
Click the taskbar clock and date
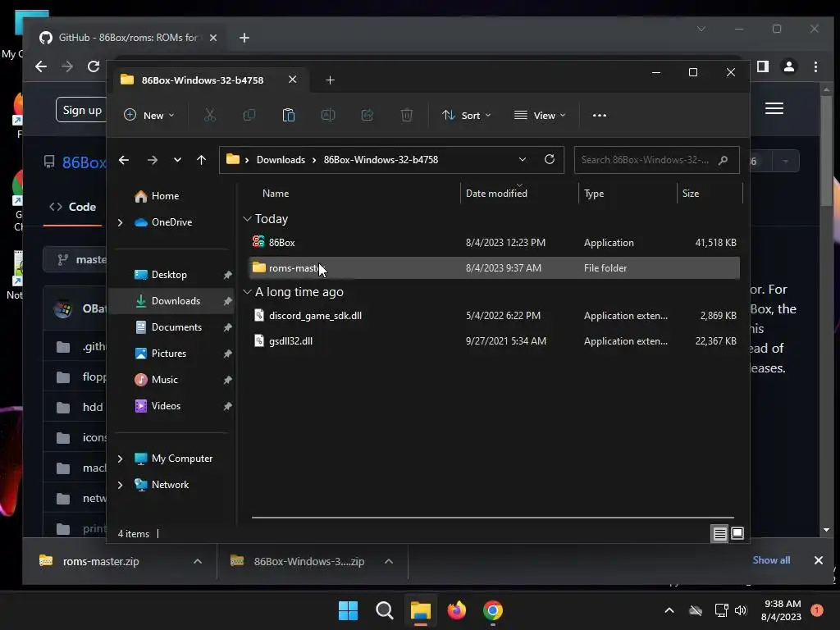tap(781, 610)
